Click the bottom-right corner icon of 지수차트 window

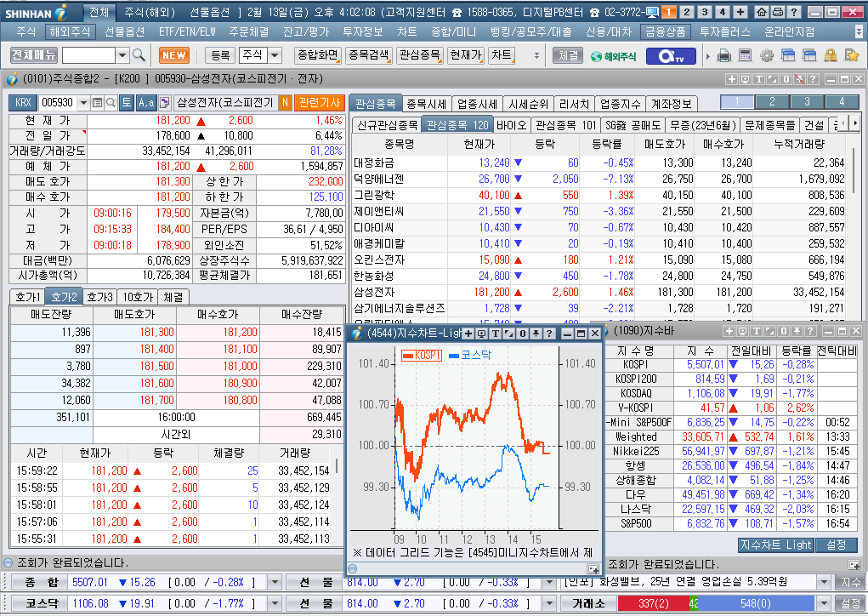[593, 569]
